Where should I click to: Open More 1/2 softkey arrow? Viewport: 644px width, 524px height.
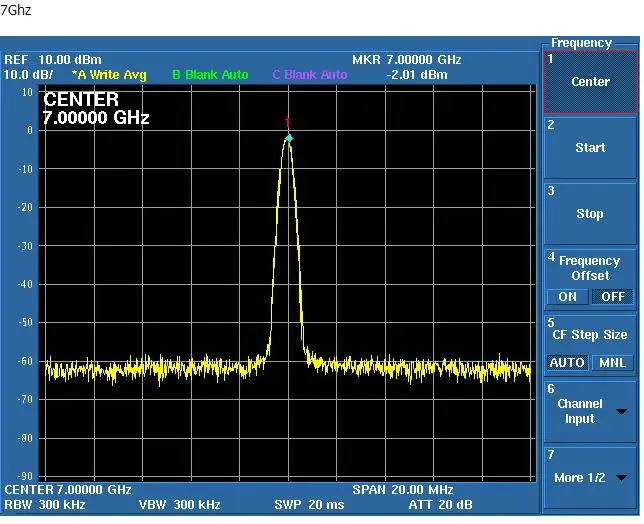(x=621, y=478)
